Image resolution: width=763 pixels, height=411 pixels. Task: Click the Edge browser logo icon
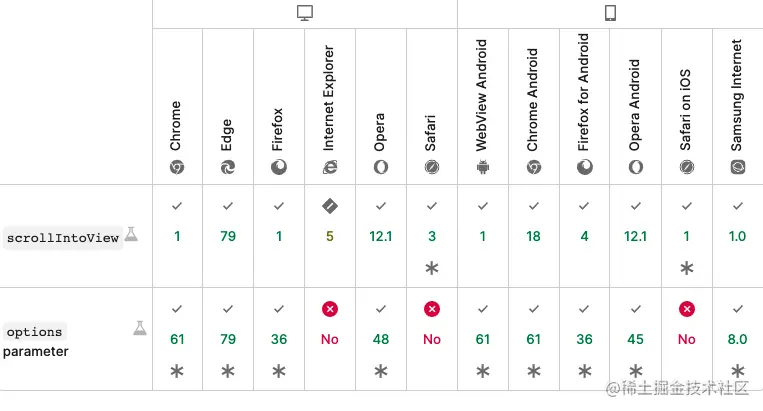228,167
